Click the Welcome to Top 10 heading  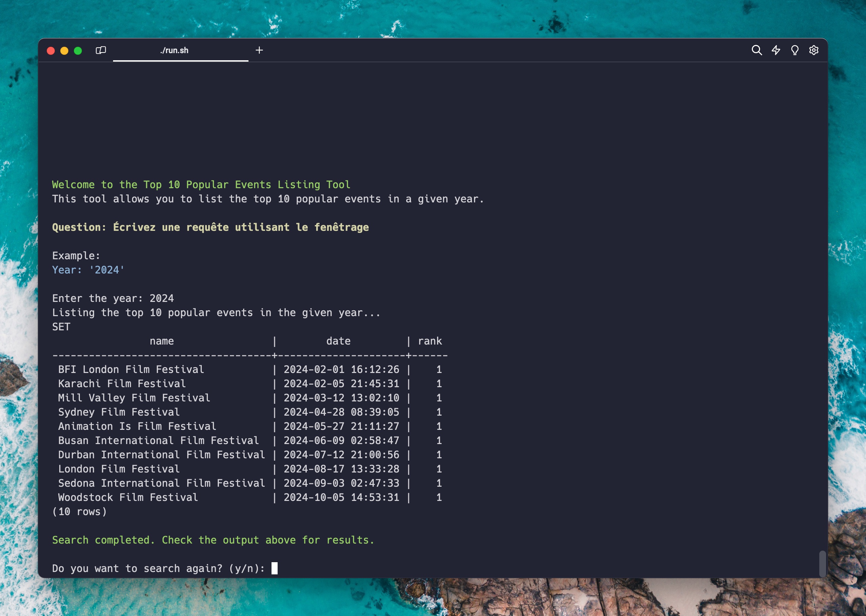pyautogui.click(x=201, y=185)
